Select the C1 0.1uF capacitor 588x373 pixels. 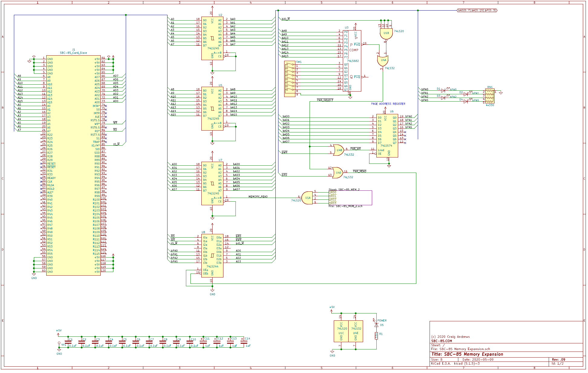coord(68,342)
